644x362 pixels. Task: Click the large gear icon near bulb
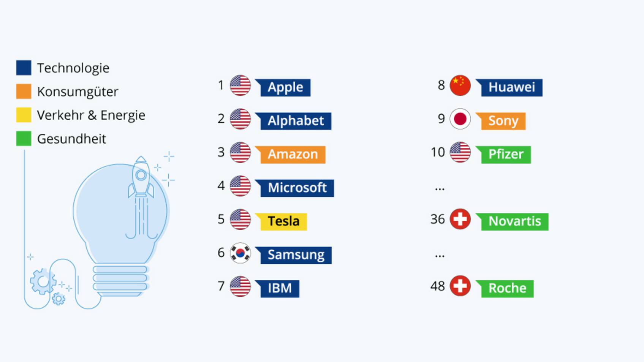coord(43,281)
